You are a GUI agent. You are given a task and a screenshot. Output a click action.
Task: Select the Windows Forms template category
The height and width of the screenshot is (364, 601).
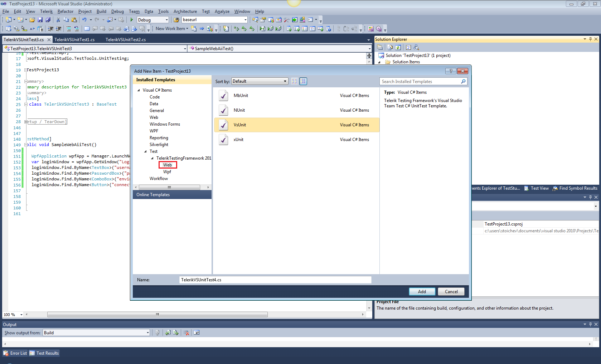[165, 124]
